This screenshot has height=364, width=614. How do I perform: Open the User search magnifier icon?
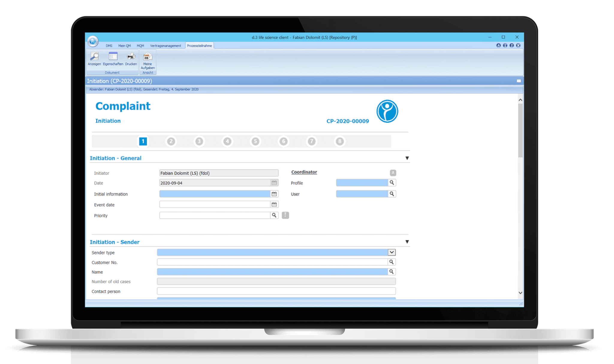[x=392, y=194]
